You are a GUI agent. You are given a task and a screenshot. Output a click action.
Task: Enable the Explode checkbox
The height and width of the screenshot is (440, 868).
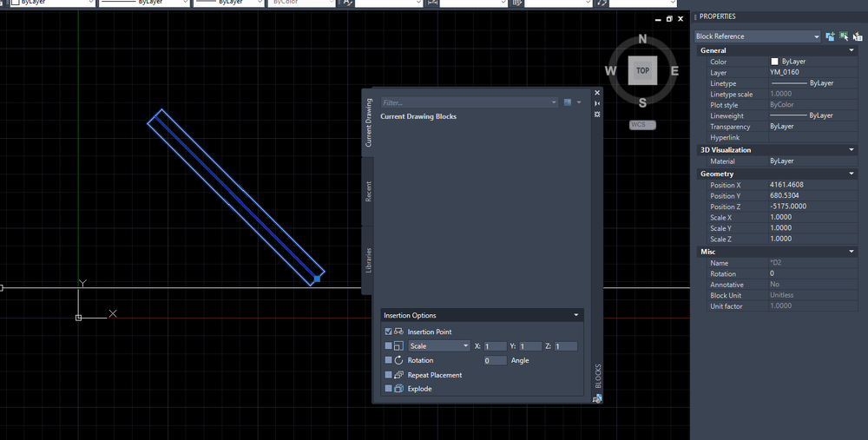click(x=389, y=389)
